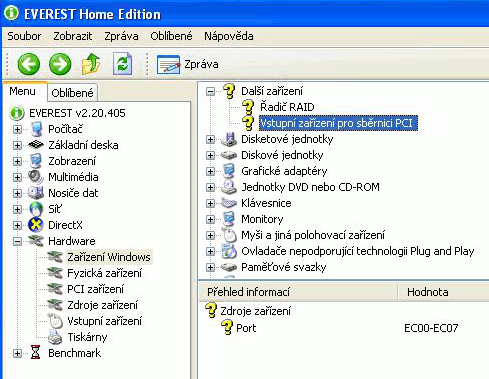Viewport: 489px width, 379px height.
Task: Open the Oblíbené menu in menu bar
Action: [x=171, y=36]
